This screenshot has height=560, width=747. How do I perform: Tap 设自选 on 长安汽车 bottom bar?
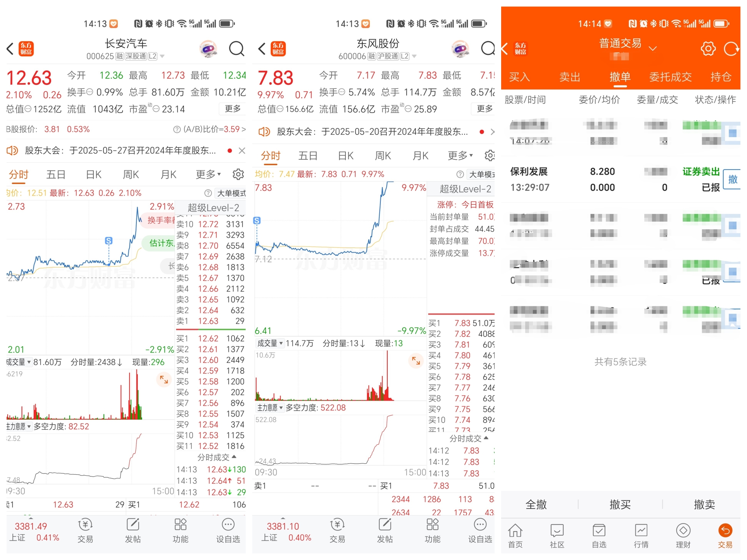tap(228, 531)
